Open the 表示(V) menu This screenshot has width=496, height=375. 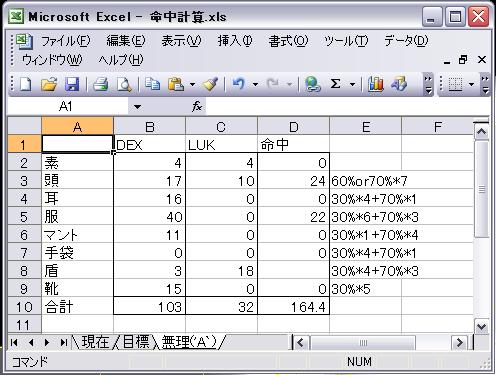181,41
